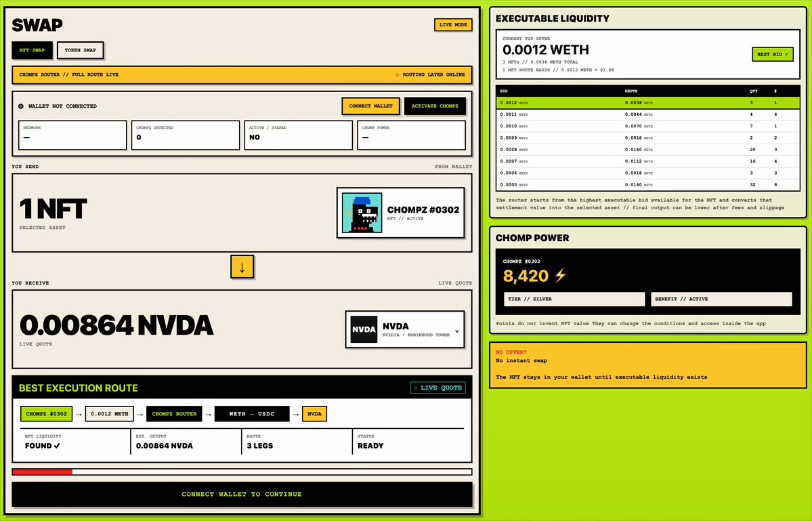Open the NVDA token dropdown chevron
Viewport: 812px width, 521px height.
pos(456,331)
